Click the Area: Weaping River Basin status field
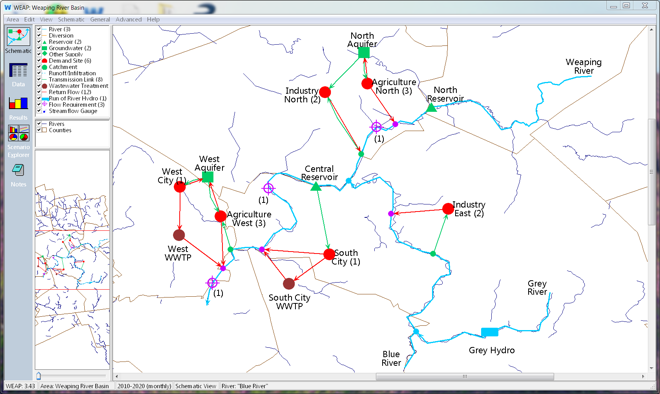Viewport: 660px width, 394px height. 75,386
